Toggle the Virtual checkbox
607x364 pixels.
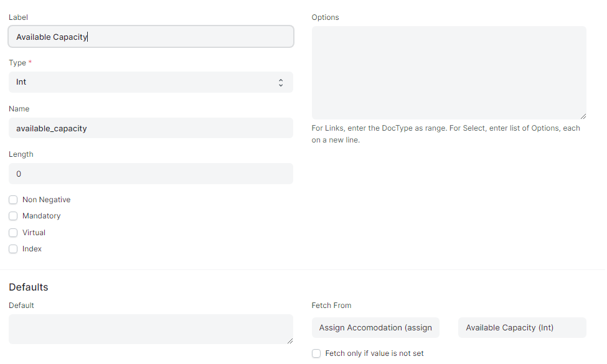coord(13,233)
